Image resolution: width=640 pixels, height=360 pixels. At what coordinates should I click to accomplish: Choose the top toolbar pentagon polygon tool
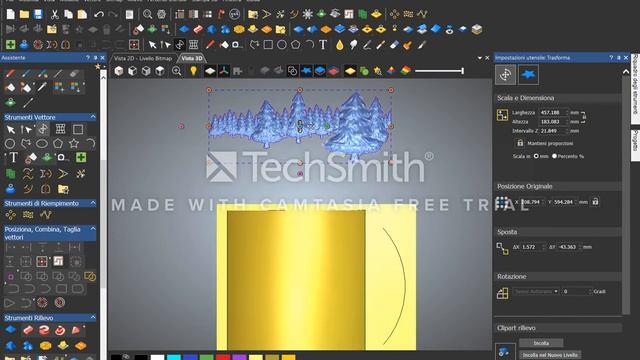tap(296, 44)
